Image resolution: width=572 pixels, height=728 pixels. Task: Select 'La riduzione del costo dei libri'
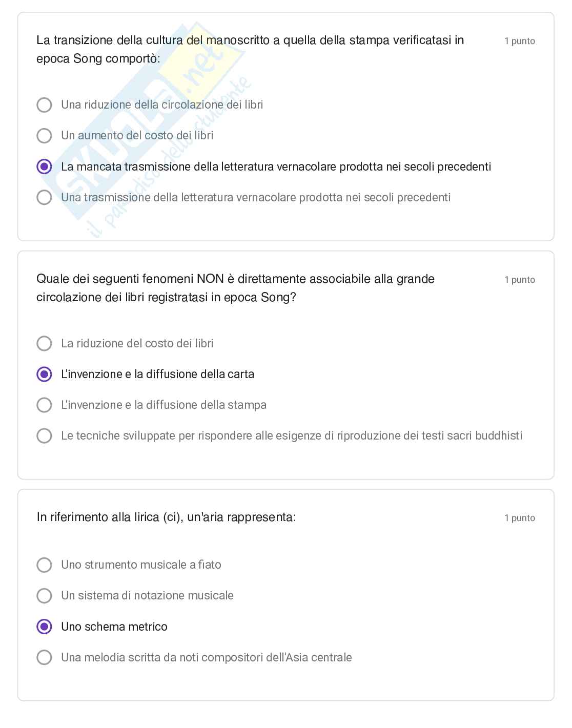coord(45,343)
